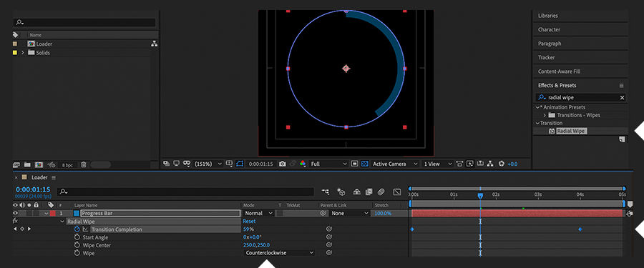
Task: Open the Tracker panel tab
Action: 546,57
